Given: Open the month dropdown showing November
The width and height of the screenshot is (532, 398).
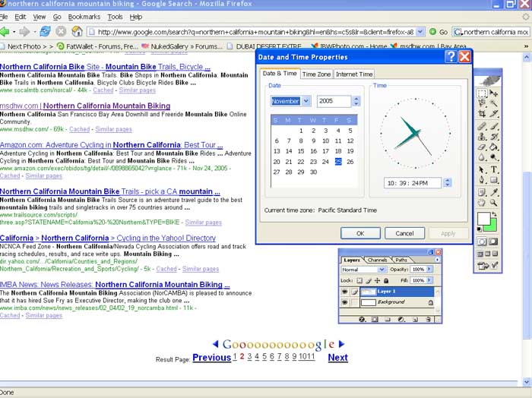Looking at the screenshot, I should [306, 101].
